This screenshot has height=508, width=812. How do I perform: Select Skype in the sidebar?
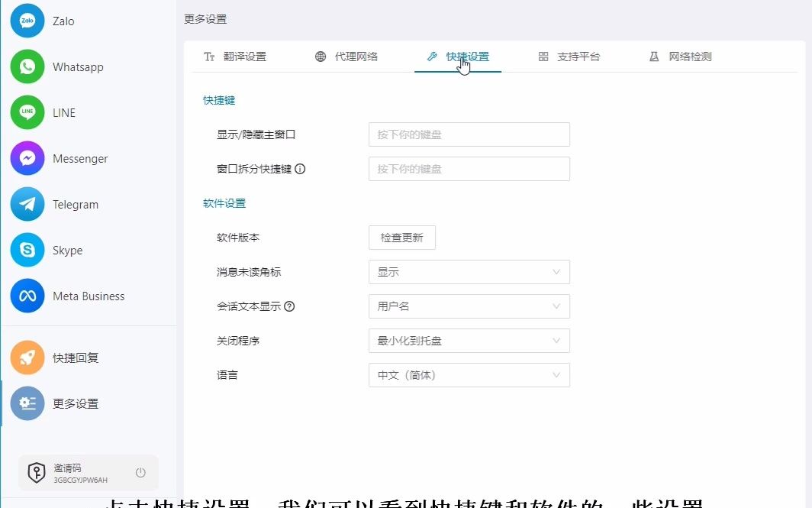coord(27,250)
